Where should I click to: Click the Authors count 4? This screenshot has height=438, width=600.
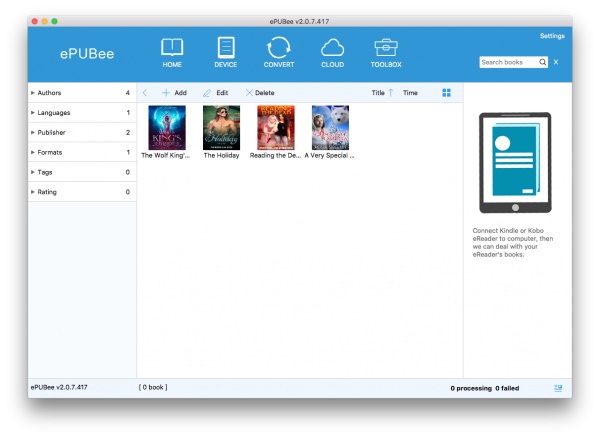[x=128, y=93]
